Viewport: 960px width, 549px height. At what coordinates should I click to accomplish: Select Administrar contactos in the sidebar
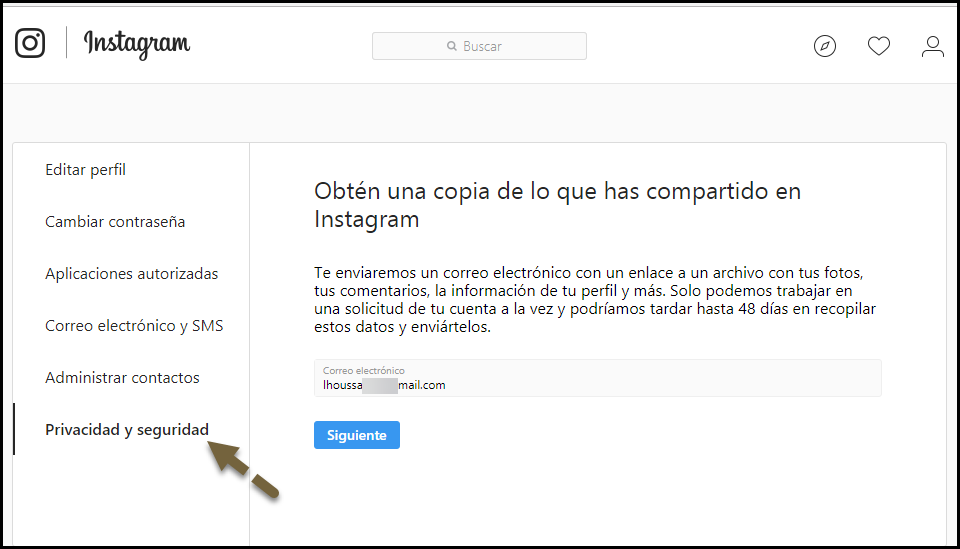(x=122, y=378)
